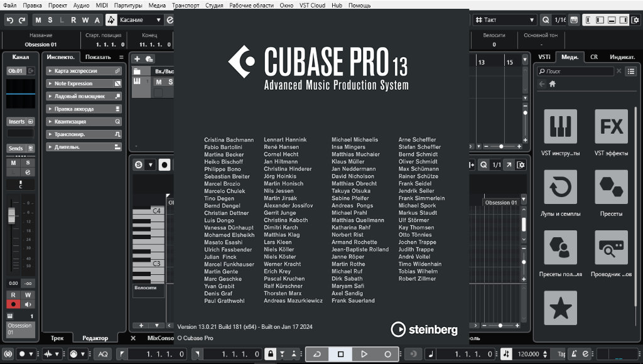The width and height of the screenshot is (643, 364).
Task: Click the channel Sends button
Action: 21,148
